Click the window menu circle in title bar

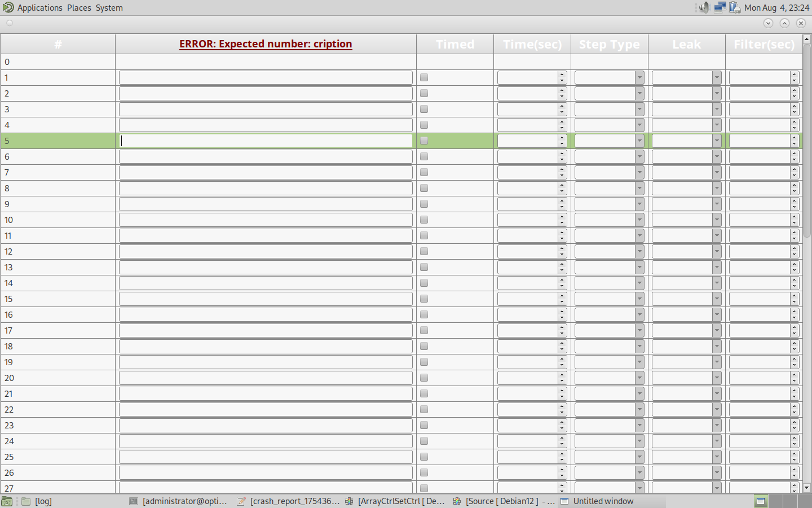10,23
